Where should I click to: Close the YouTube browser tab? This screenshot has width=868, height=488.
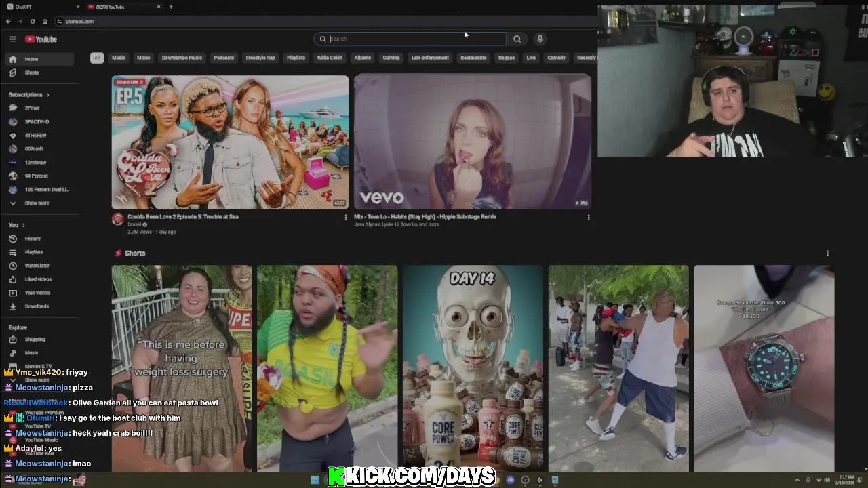[x=159, y=7]
